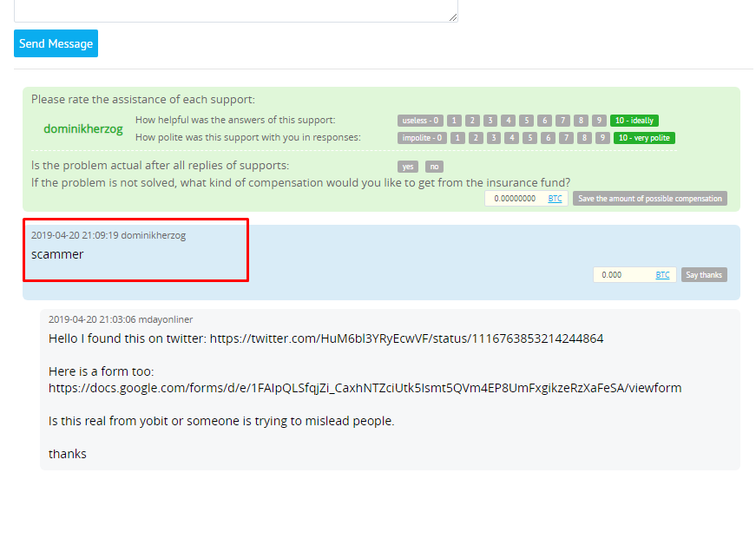Click the scammer reply text
This screenshot has width=756, height=545.
point(57,254)
